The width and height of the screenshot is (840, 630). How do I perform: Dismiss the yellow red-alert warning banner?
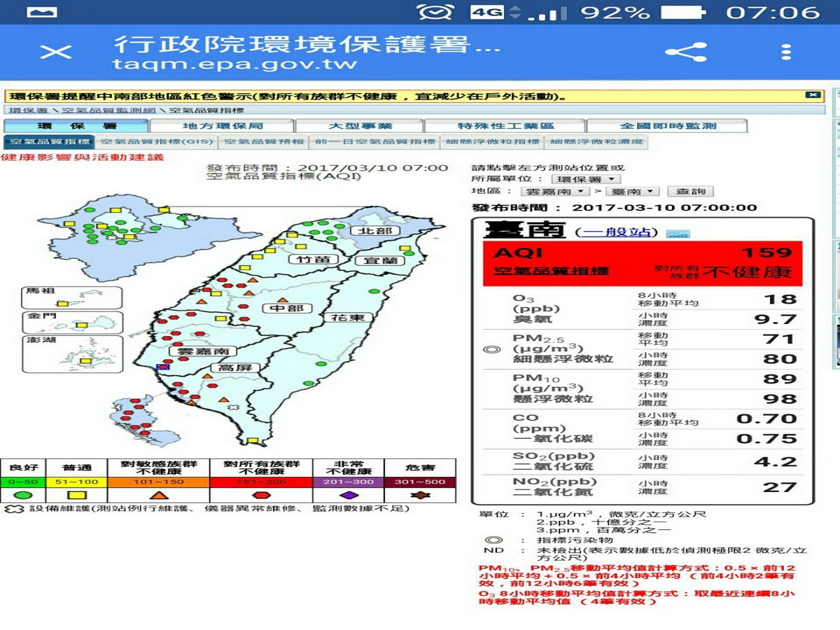(812, 95)
